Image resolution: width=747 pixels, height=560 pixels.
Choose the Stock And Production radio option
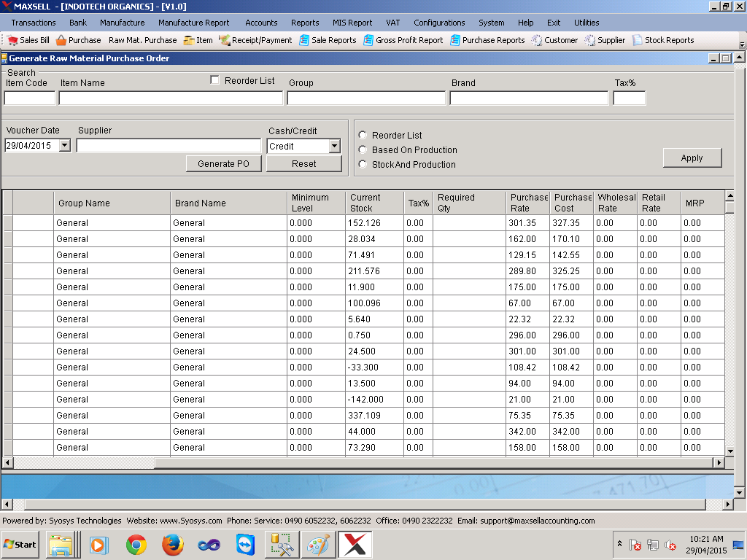click(363, 164)
